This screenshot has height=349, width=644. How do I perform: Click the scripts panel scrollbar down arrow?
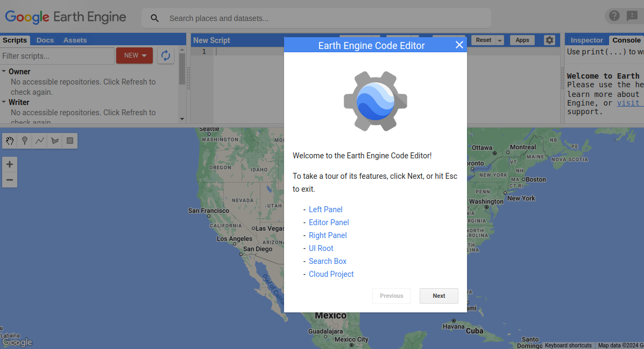tap(182, 119)
